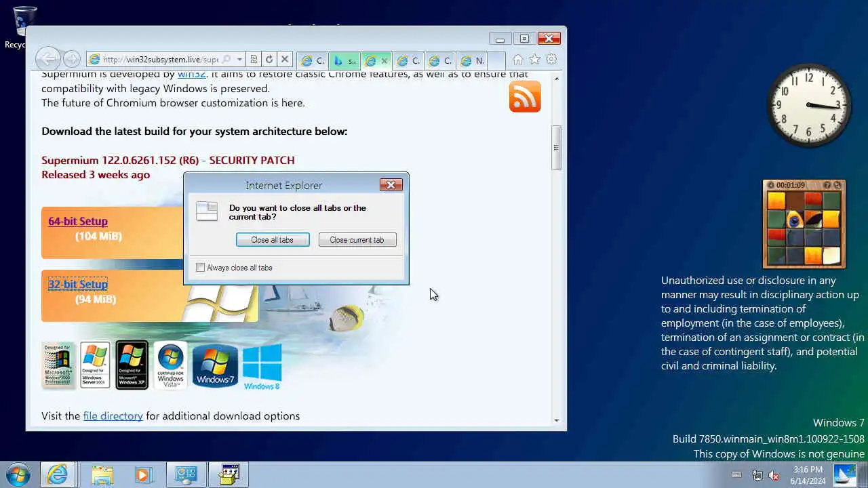Click the scrollbar down arrow
The height and width of the screenshot is (488, 868).
[x=557, y=420]
